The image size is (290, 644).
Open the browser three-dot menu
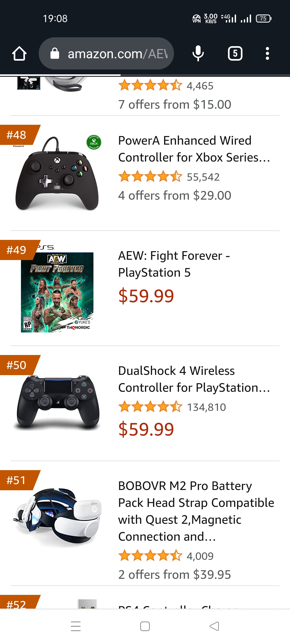tap(267, 53)
